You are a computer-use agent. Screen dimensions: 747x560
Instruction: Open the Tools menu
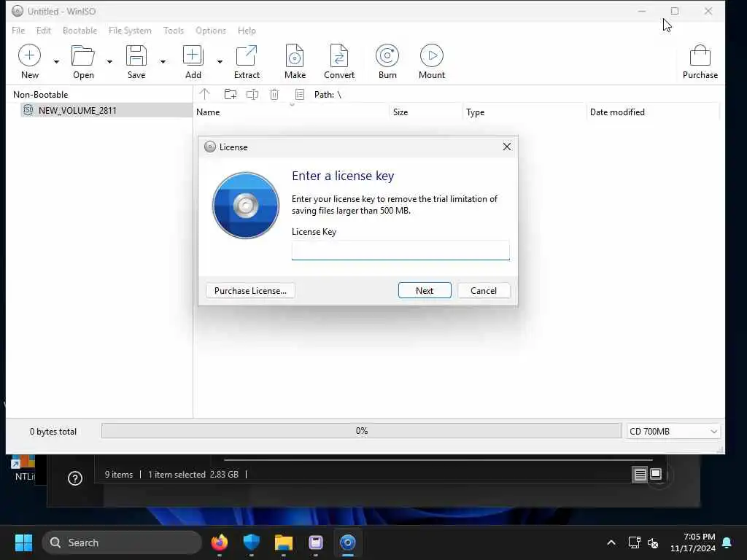click(174, 31)
